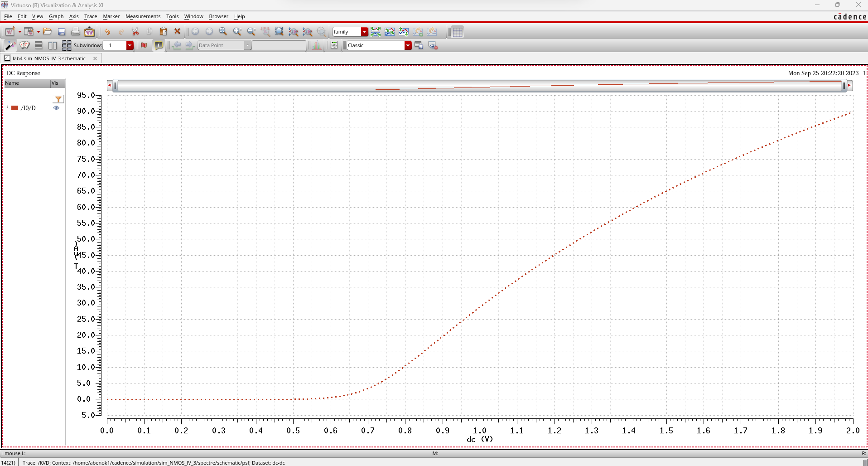
Task: Select the tiled grid subwindow layout icon
Action: click(x=67, y=45)
